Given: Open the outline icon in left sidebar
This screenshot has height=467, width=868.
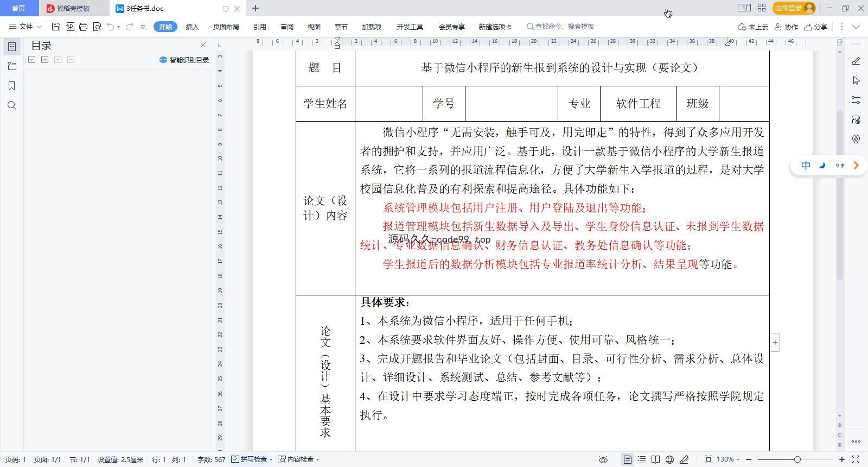Looking at the screenshot, I should (12, 47).
